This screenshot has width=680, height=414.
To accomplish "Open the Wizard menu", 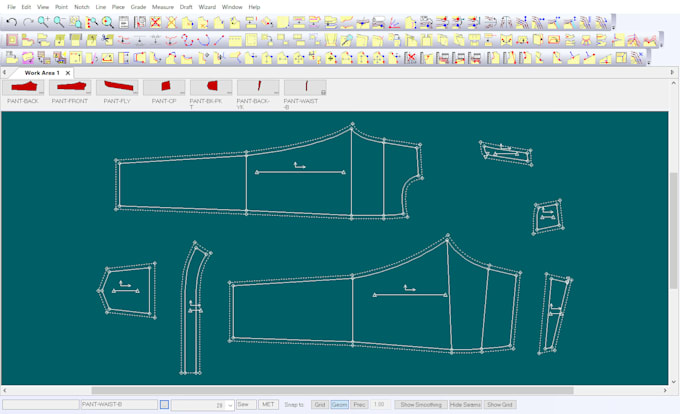I will 207,7.
